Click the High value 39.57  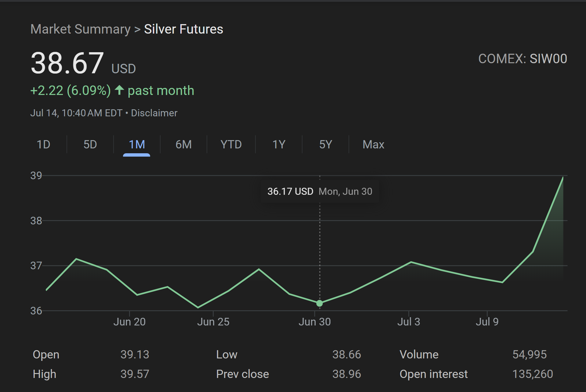pyautogui.click(x=135, y=374)
